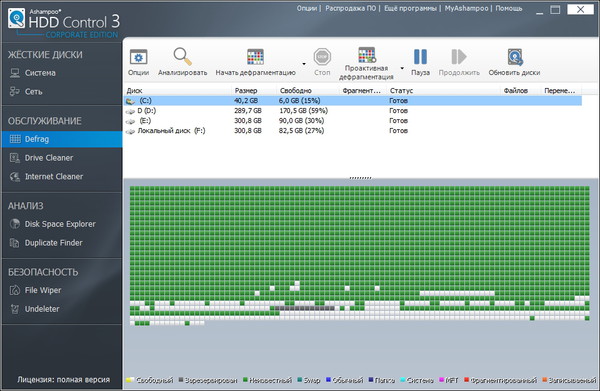
Task: Click Фрагмент... column header
Action: click(363, 91)
